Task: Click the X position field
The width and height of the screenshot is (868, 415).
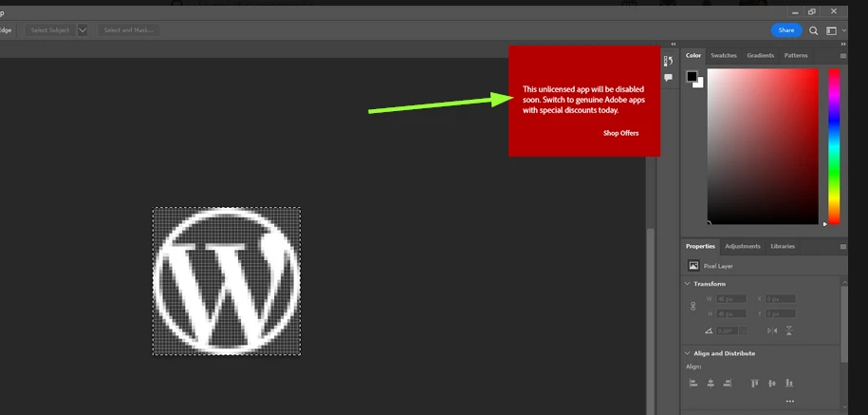Action: [781, 298]
